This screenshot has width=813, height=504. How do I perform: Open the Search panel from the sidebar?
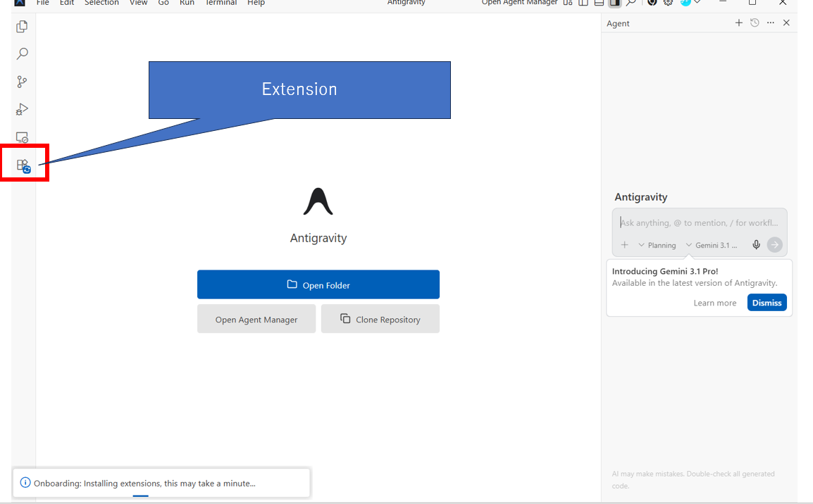22,53
